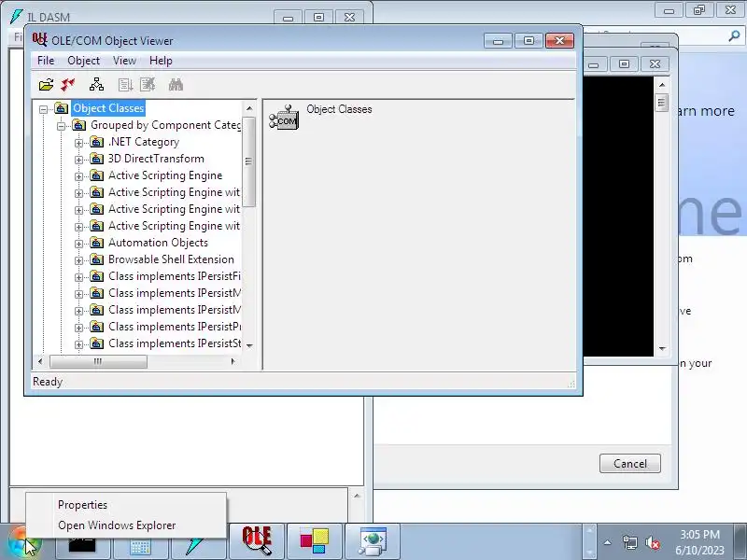Expand the Class implements IPersistFi node
The image size is (747, 560).
78,277
